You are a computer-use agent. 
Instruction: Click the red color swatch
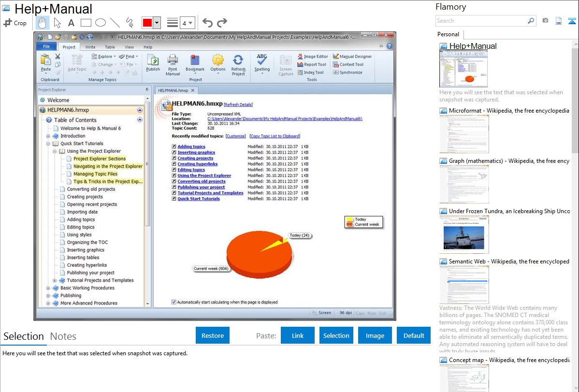tap(147, 23)
